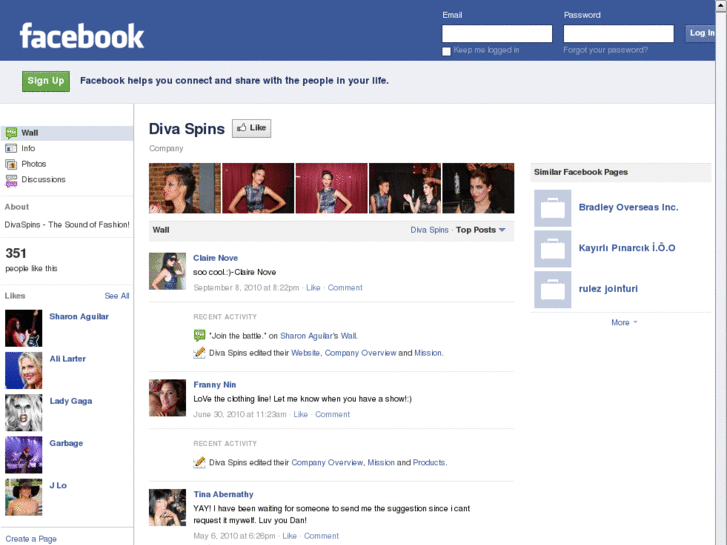The image size is (727, 545).
Task: Switch to the Info tab
Action: [67, 148]
